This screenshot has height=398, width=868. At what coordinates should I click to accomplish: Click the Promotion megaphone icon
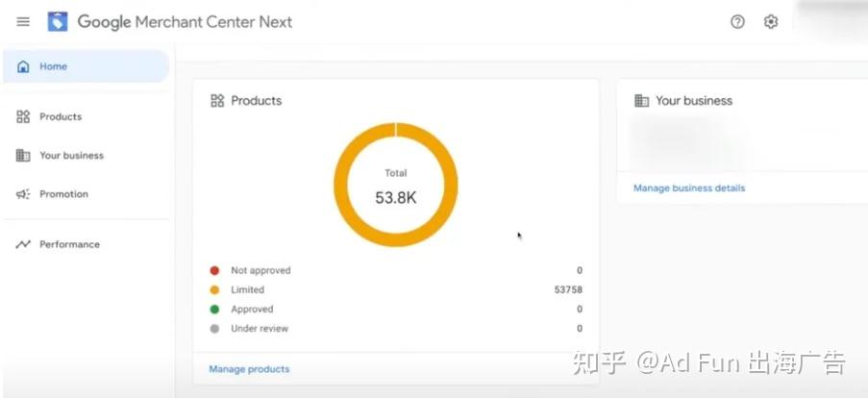[23, 194]
